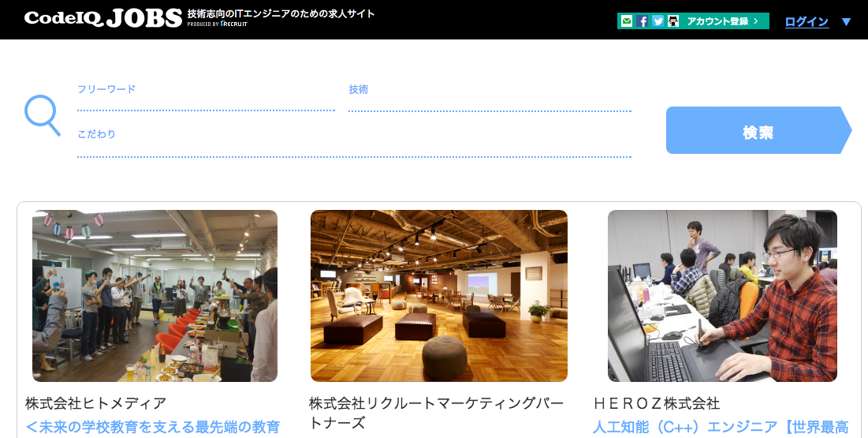Expand the header dropdown triangle
Viewport: 868px width, 438px height.
(x=846, y=22)
